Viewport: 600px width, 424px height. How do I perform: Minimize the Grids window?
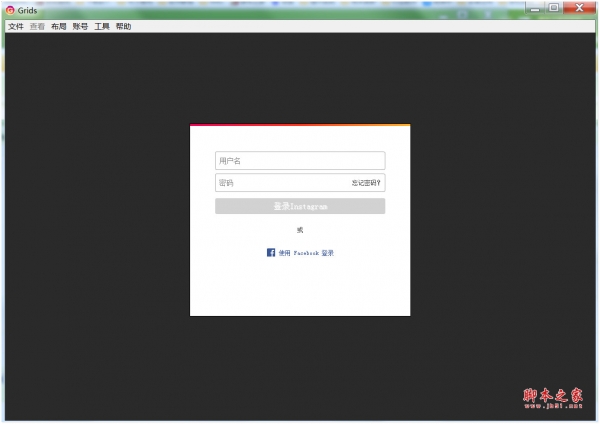535,8
